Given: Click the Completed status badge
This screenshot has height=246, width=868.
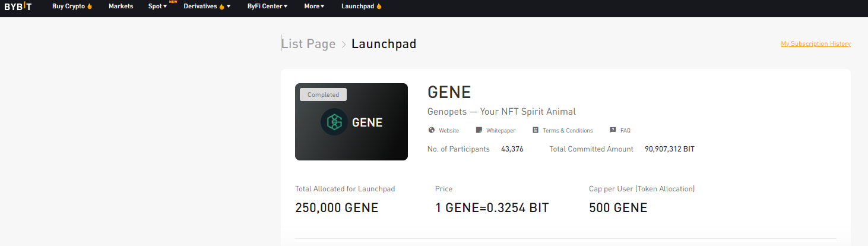Looking at the screenshot, I should point(323,94).
